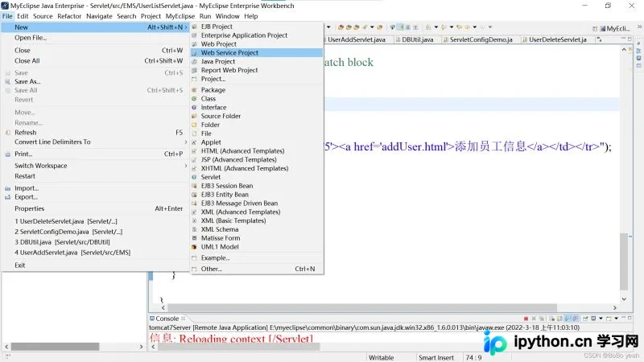Screen dimensions: 644x362
Task: Click Remove All Terminated Launches in Console
Action: click(x=542, y=319)
